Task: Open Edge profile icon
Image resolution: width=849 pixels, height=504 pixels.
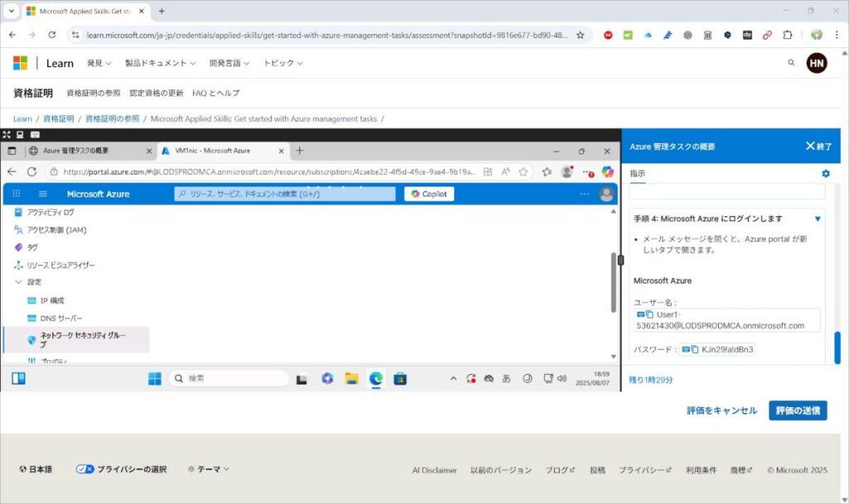Action: click(567, 172)
